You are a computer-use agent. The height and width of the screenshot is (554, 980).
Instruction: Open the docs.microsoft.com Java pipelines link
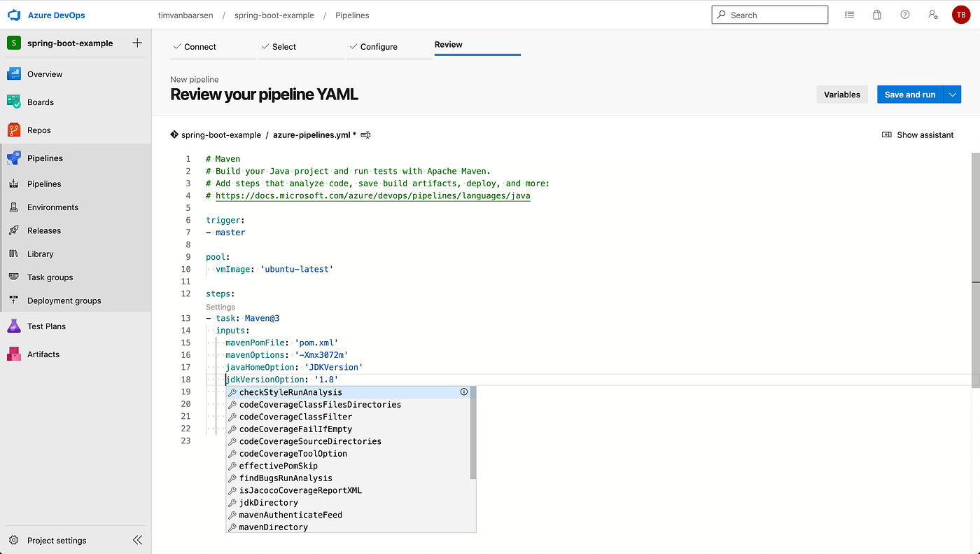372,196
